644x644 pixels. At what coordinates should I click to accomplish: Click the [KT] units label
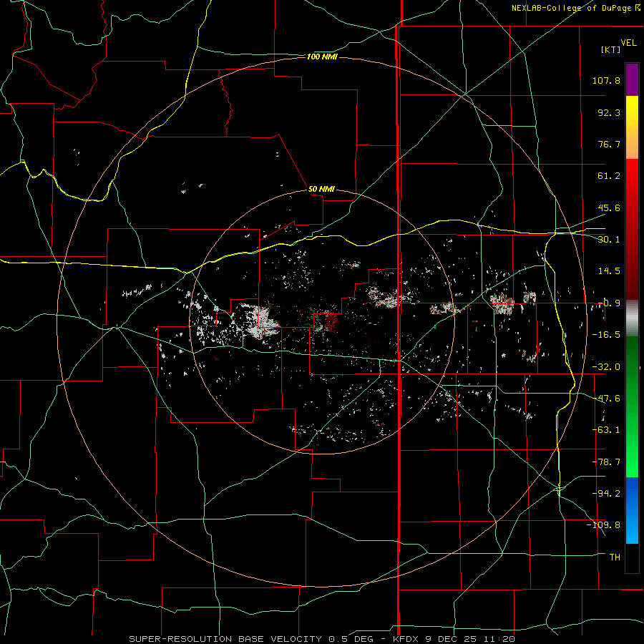611,49
